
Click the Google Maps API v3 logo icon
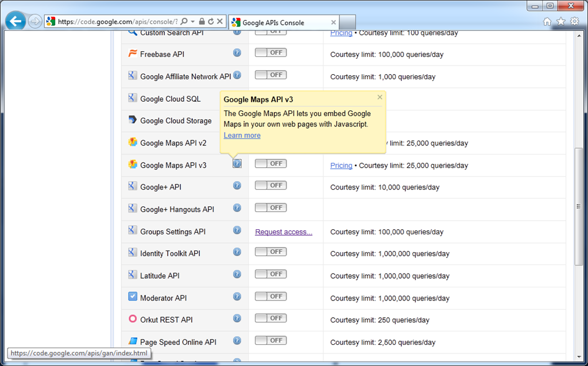[133, 164]
